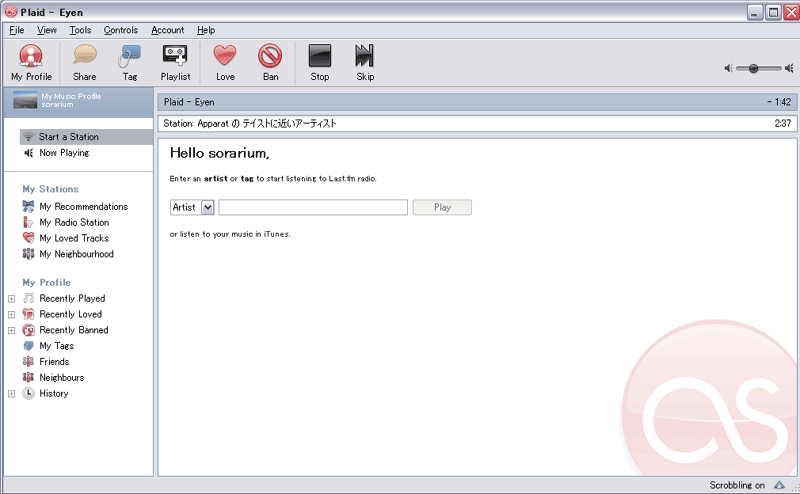Click the Recently Banned icon
The width and height of the screenshot is (800, 494).
(x=28, y=330)
